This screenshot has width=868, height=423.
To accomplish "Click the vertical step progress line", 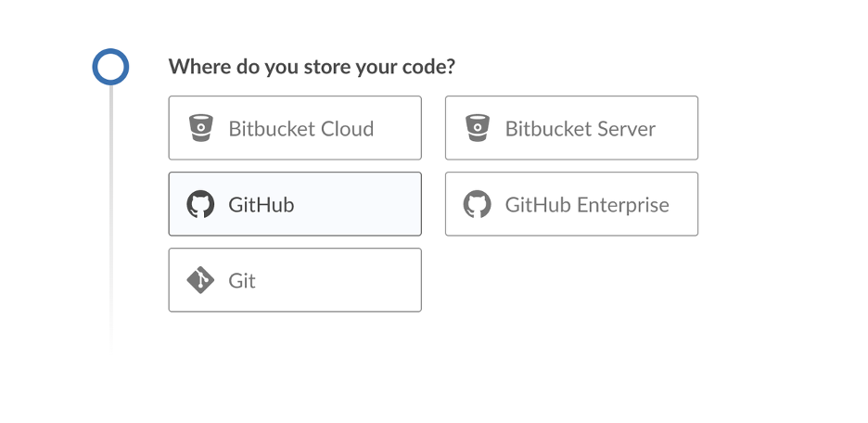I will 111,213.
